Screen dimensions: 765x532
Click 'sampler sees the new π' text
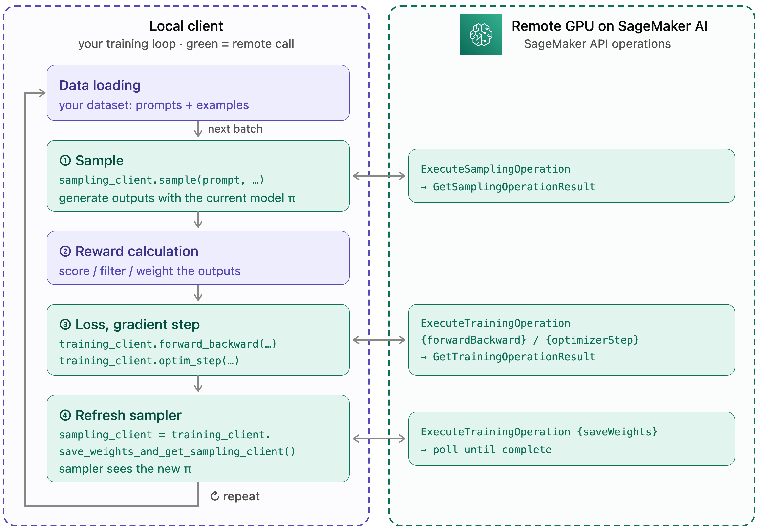click(x=125, y=469)
